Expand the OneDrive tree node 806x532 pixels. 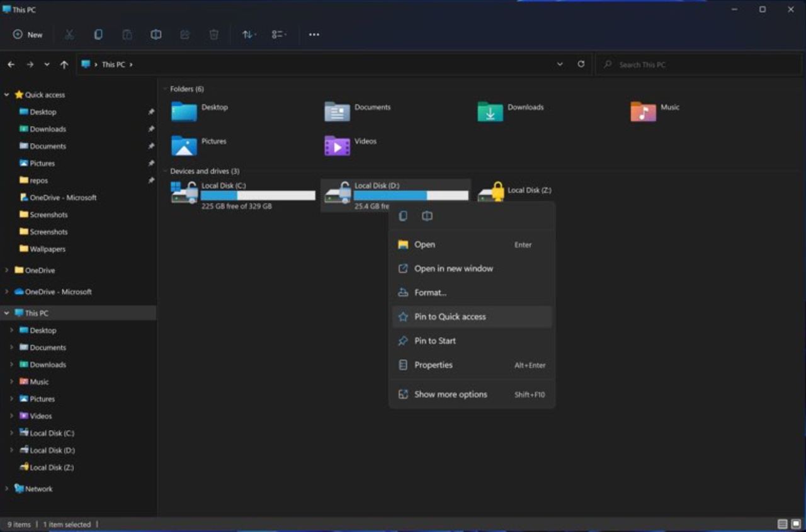click(x=6, y=270)
